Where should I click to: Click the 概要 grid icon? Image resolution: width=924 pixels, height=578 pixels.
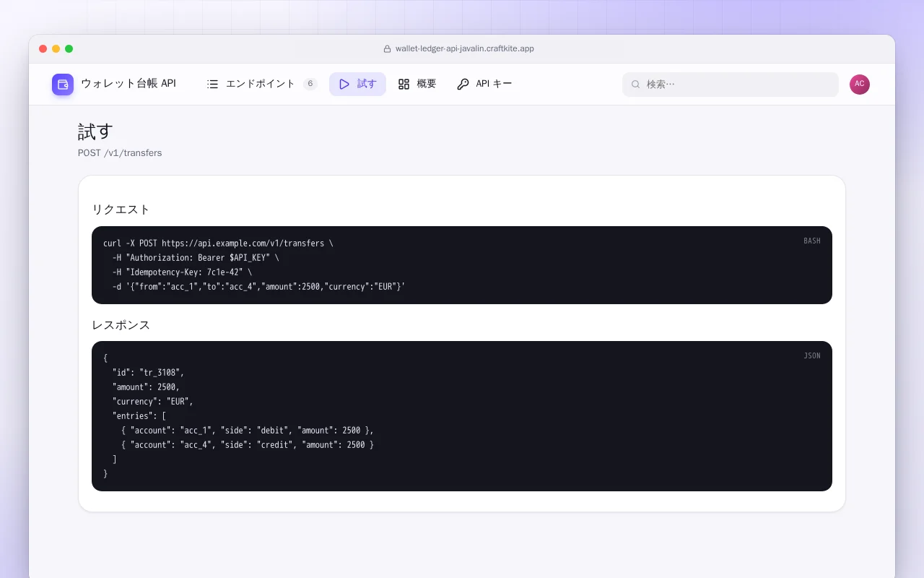click(x=404, y=84)
